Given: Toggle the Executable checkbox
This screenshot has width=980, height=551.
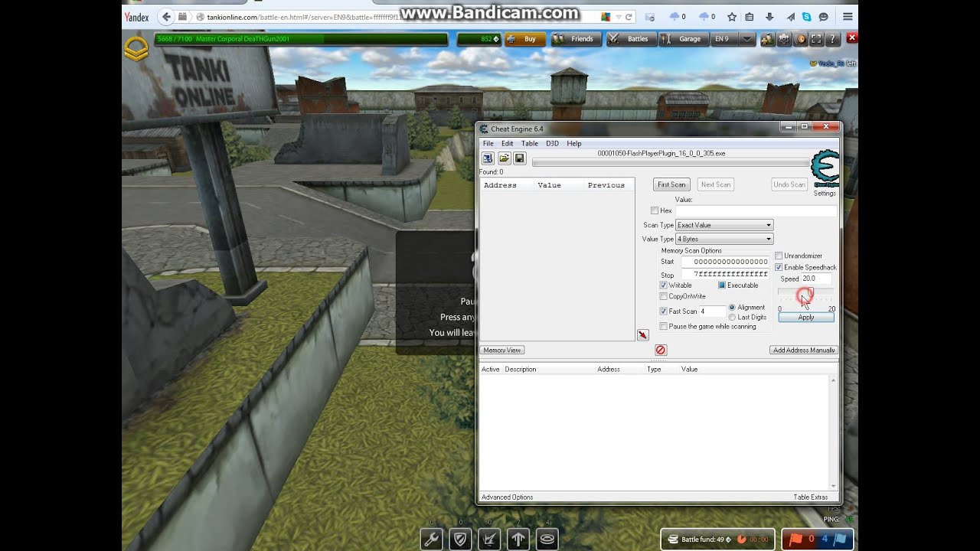Looking at the screenshot, I should [x=721, y=285].
